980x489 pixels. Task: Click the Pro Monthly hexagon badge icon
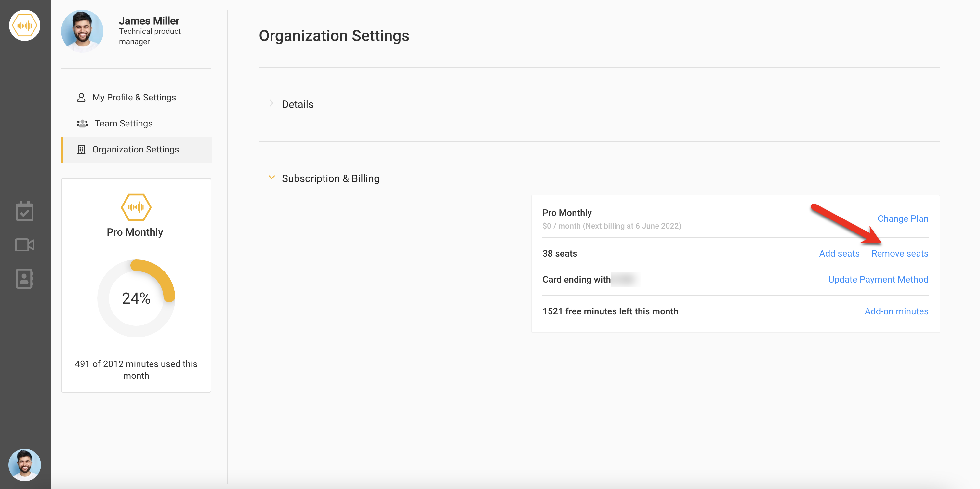tap(136, 207)
